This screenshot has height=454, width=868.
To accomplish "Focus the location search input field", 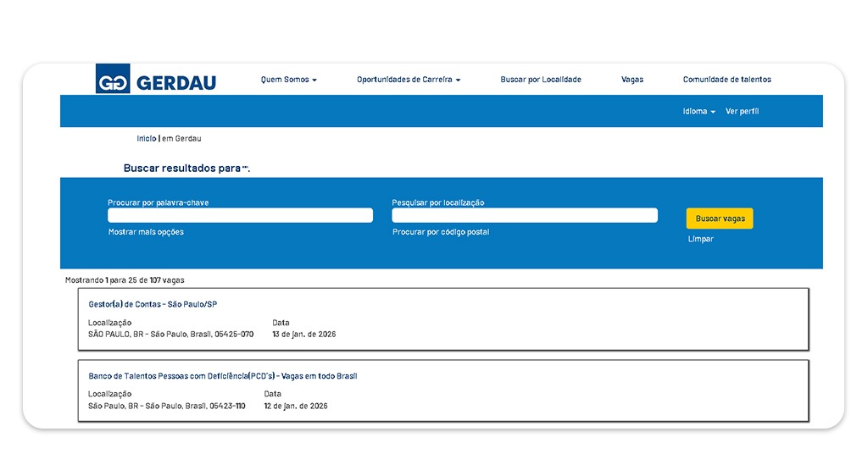I will click(x=524, y=216).
